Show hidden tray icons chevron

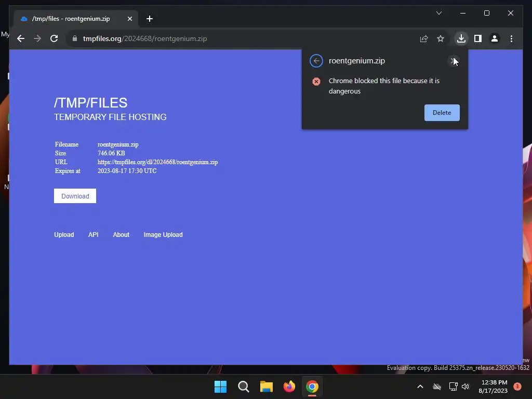point(420,387)
